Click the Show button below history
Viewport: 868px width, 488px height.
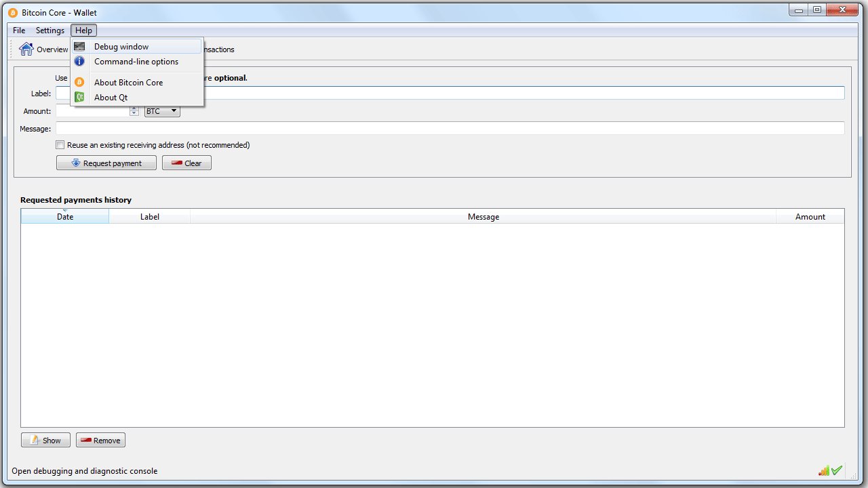pos(45,441)
